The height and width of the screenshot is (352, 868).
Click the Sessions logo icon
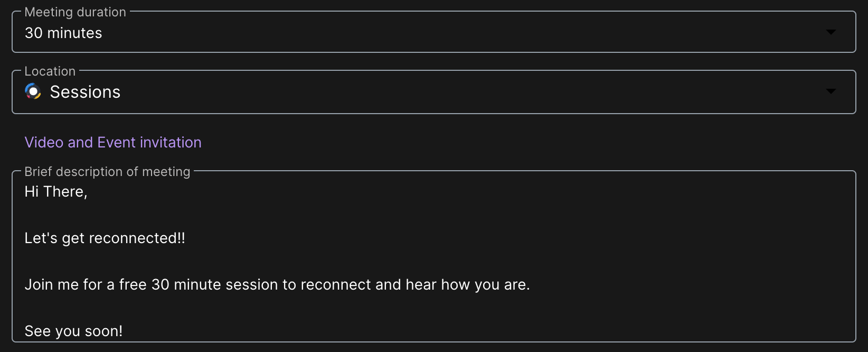click(x=33, y=91)
